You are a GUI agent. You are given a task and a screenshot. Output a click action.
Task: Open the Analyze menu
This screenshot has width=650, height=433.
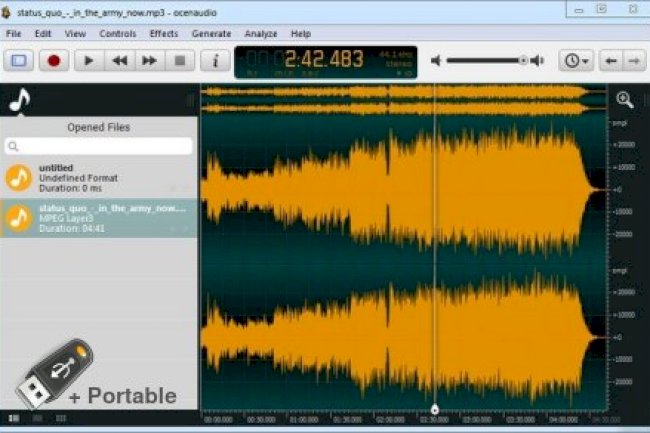pos(261,33)
